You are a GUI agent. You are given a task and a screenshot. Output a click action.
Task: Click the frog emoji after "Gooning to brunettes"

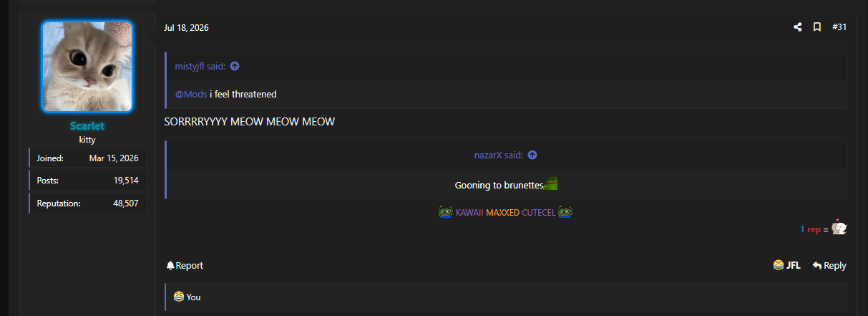[x=551, y=183]
